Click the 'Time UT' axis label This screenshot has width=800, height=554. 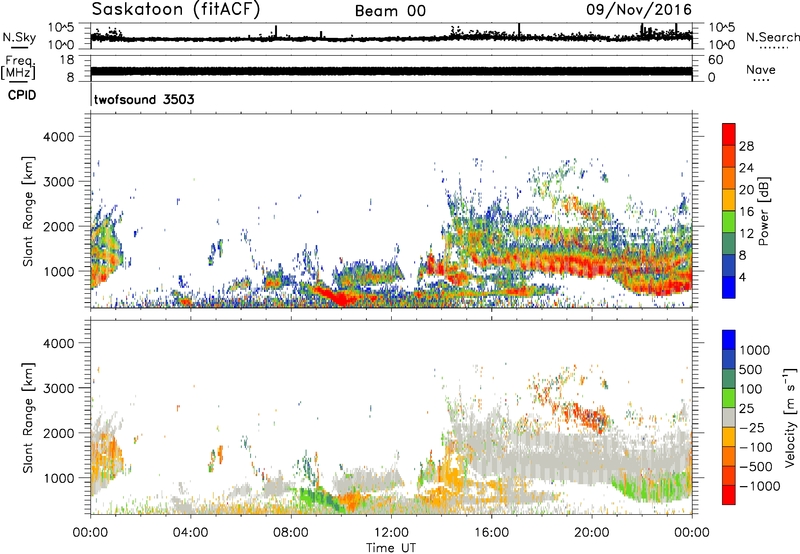coord(391,547)
